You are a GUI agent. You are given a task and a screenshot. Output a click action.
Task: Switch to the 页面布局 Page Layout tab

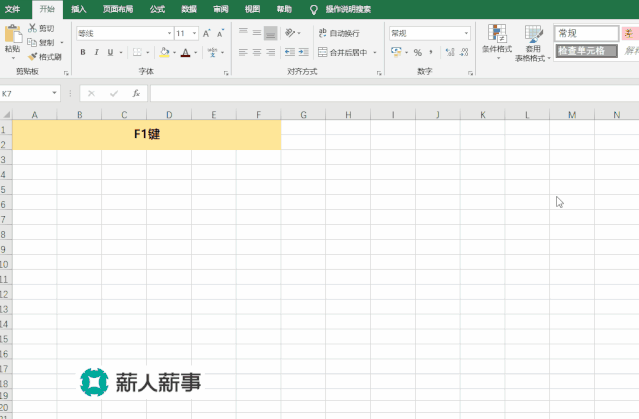pos(118,9)
